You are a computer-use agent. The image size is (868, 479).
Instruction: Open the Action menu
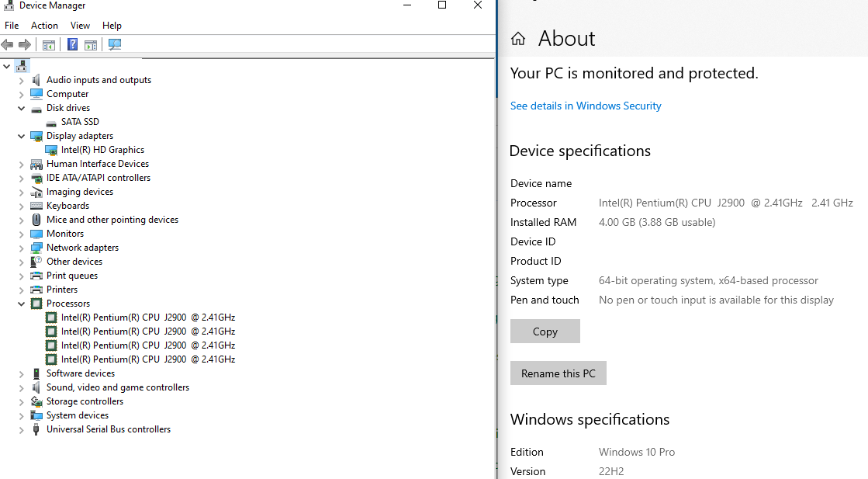click(44, 26)
